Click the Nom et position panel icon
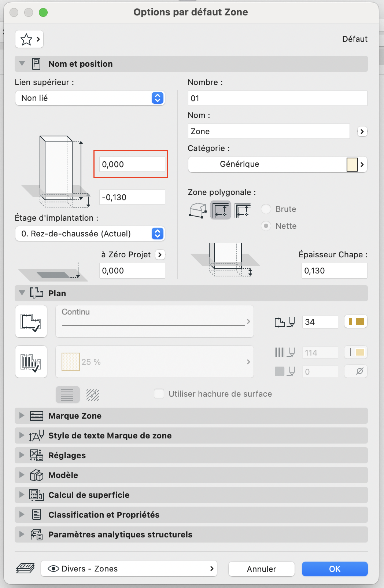 (36, 64)
